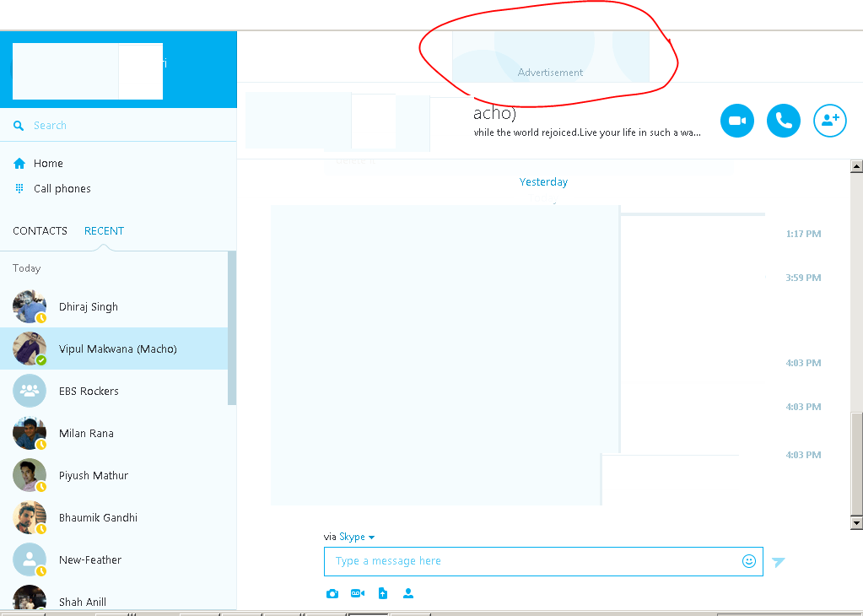Click the 1:17 PM message timestamp
Screen dimensions: 863x616
tap(804, 234)
